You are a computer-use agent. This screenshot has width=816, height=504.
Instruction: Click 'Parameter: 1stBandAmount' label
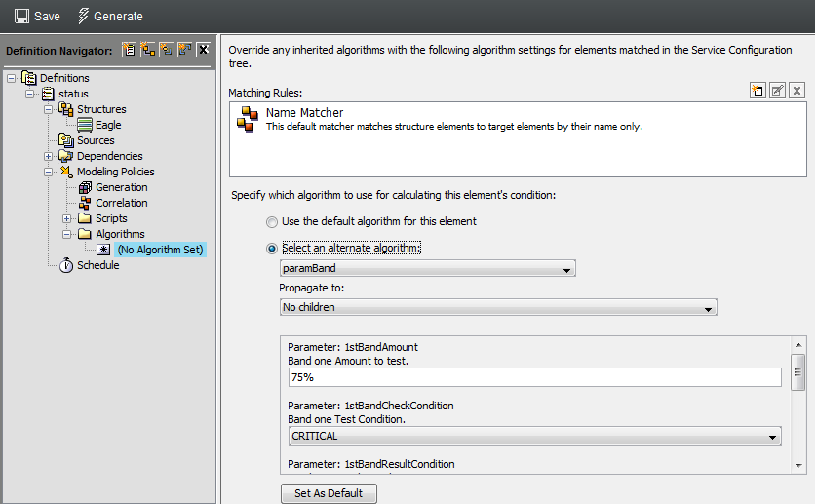coord(353,347)
